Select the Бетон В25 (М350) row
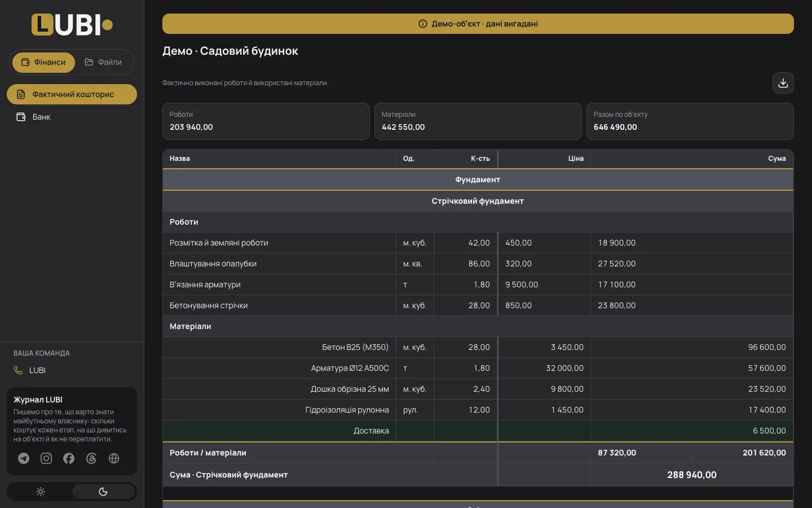This screenshot has height=508, width=812. [x=478, y=347]
